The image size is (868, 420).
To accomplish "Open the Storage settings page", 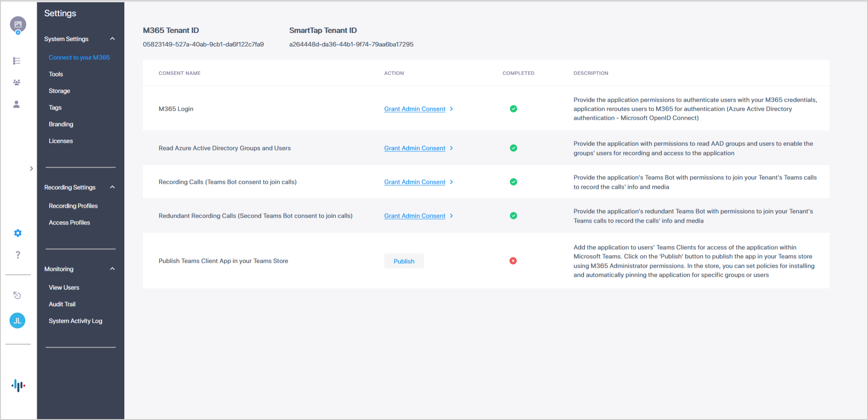I will [x=59, y=91].
